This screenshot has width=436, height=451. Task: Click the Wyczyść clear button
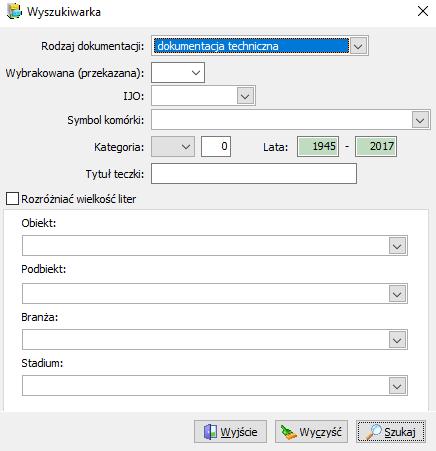(311, 432)
